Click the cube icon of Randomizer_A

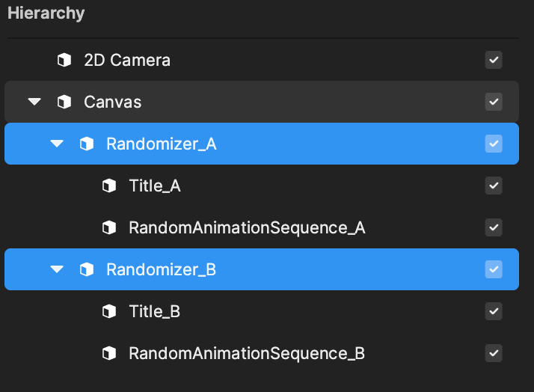(x=87, y=144)
